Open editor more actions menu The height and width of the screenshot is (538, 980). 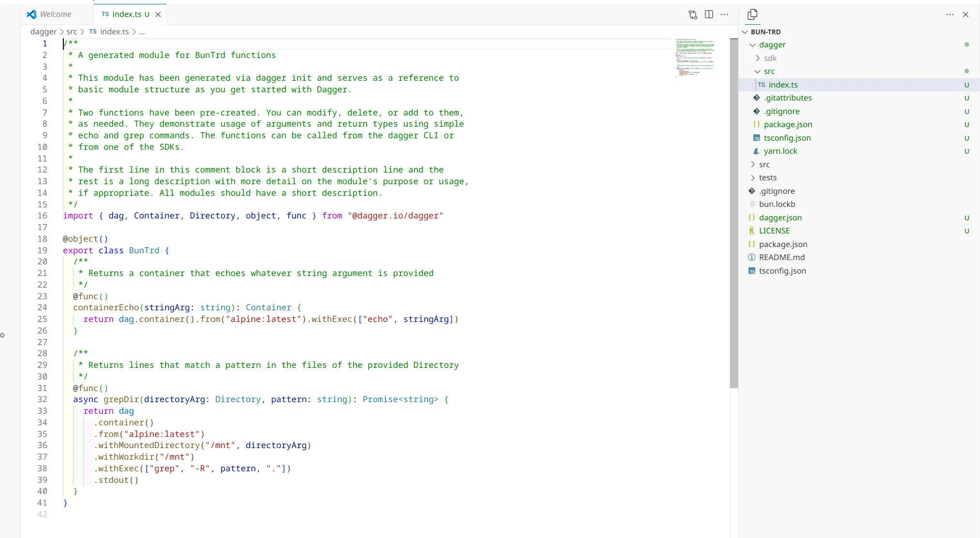(724, 15)
